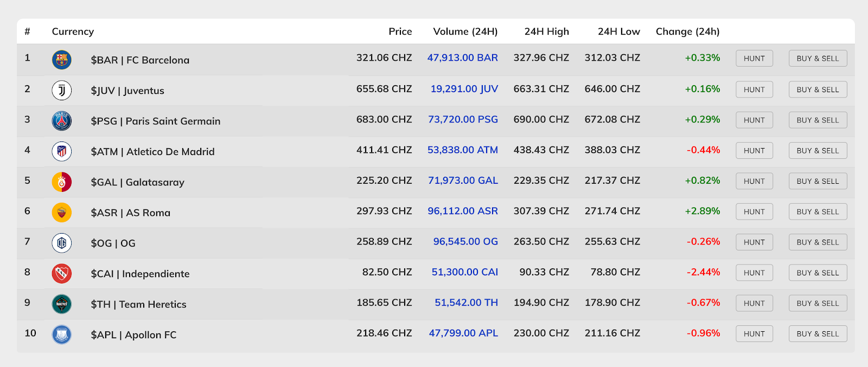
Task: Click the 82.50 CHZ price cell
Action: point(387,272)
